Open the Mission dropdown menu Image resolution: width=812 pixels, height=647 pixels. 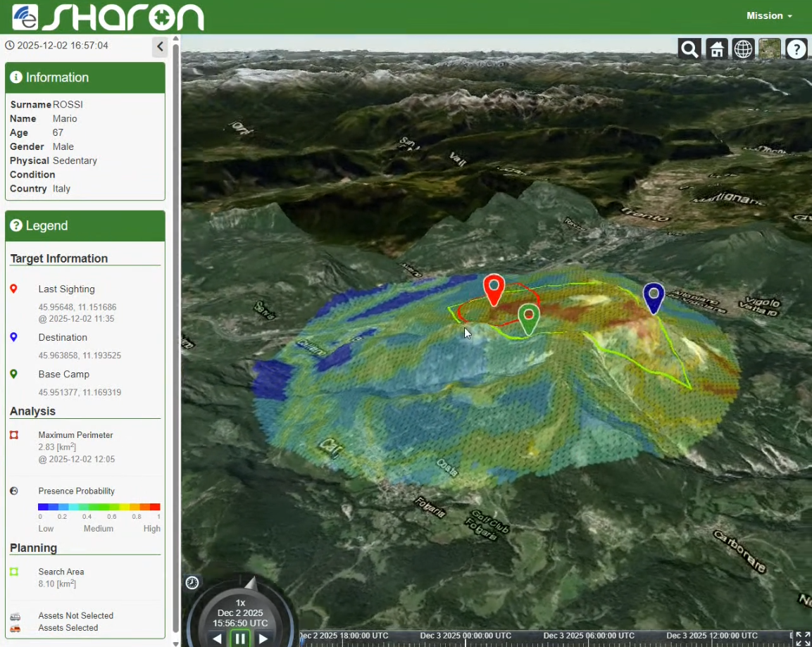point(769,15)
